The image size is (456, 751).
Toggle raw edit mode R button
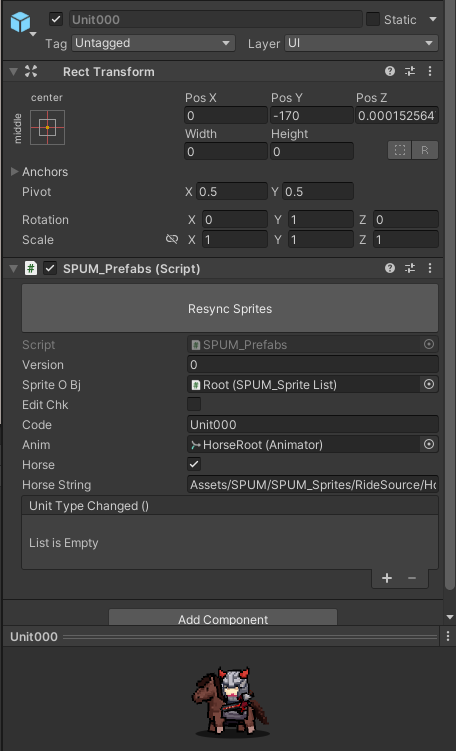tap(425, 150)
